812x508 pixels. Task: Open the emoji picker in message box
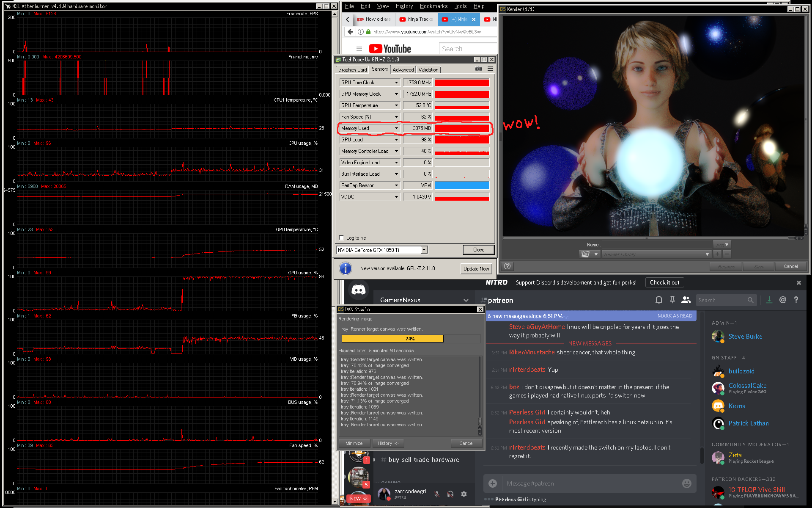point(686,483)
